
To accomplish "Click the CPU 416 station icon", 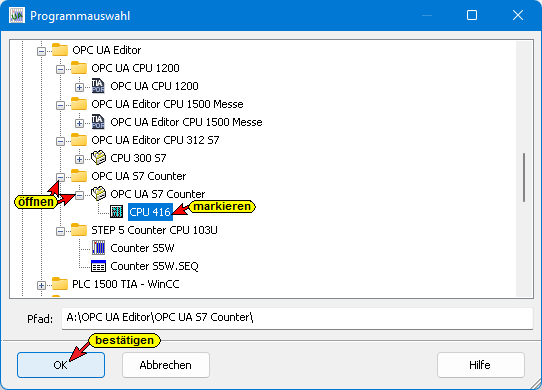I will [x=116, y=212].
